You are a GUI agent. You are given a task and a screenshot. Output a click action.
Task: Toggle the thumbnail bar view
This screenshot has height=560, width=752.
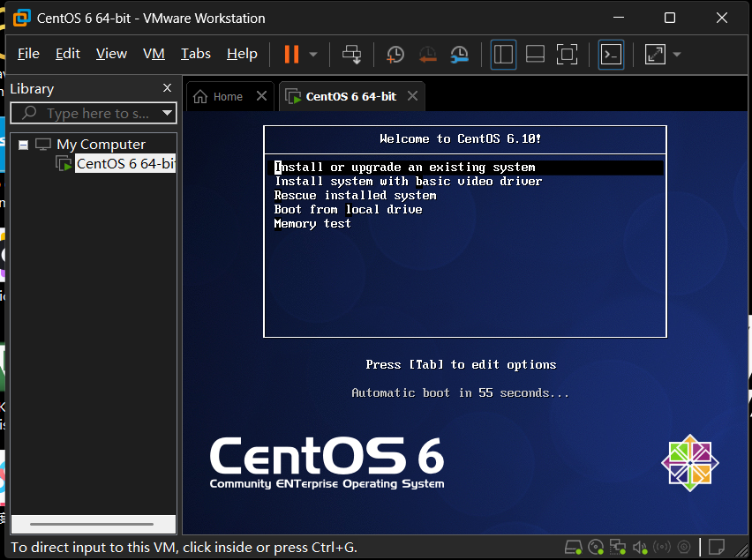click(x=535, y=54)
